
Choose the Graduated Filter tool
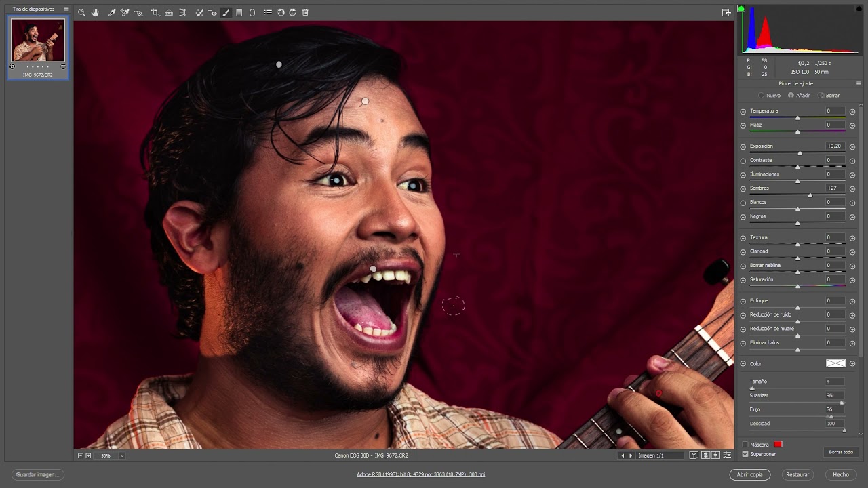coord(239,12)
